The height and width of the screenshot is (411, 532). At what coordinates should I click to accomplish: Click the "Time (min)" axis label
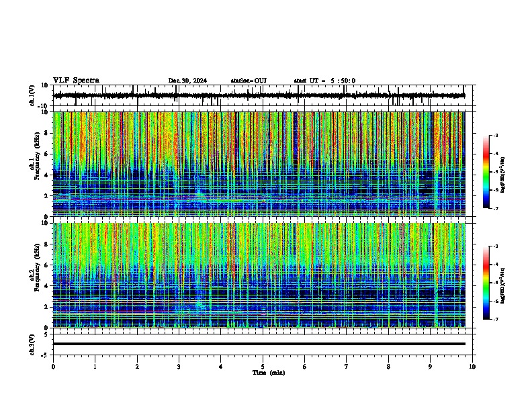[x=269, y=373]
